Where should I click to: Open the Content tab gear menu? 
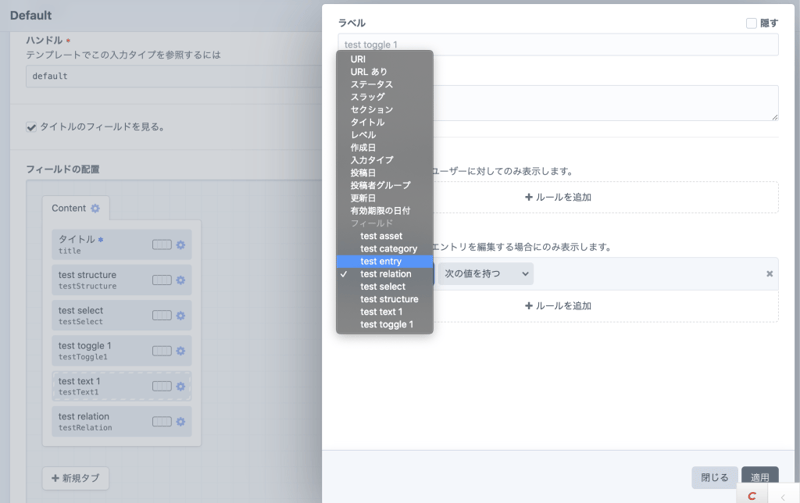pyautogui.click(x=95, y=208)
